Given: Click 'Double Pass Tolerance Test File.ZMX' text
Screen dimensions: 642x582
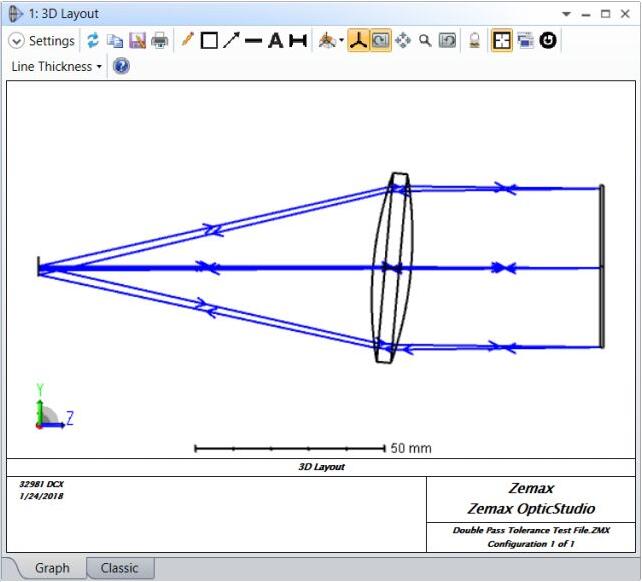Looking at the screenshot, I should (531, 530).
